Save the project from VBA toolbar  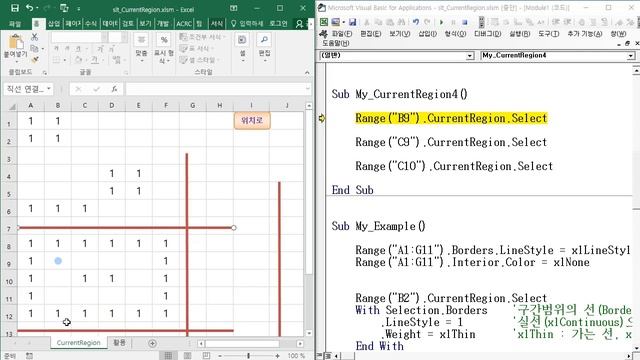click(x=352, y=22)
